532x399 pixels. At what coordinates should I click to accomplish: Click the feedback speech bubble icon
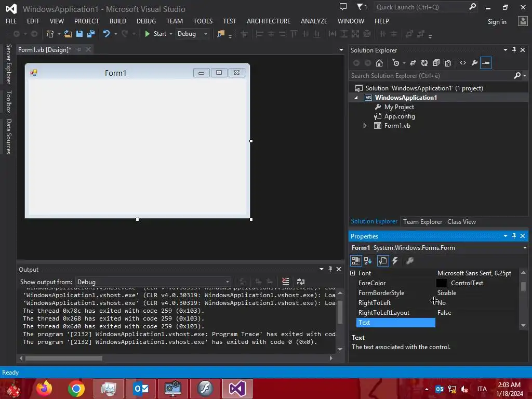[343, 7]
